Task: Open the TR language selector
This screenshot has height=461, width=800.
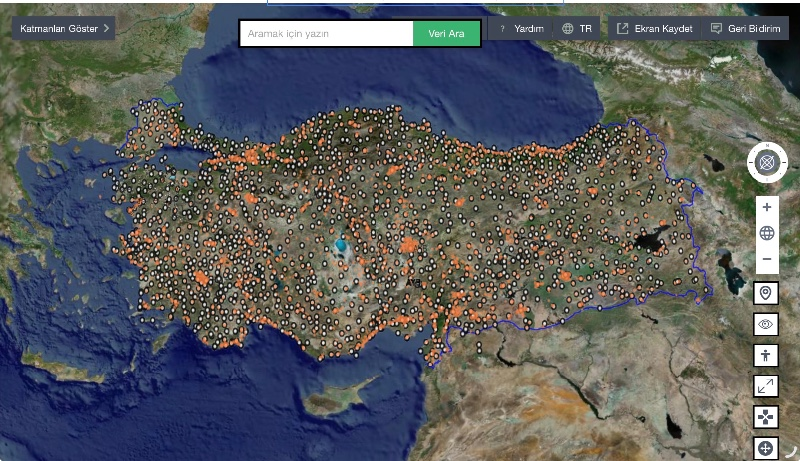Action: point(577,29)
